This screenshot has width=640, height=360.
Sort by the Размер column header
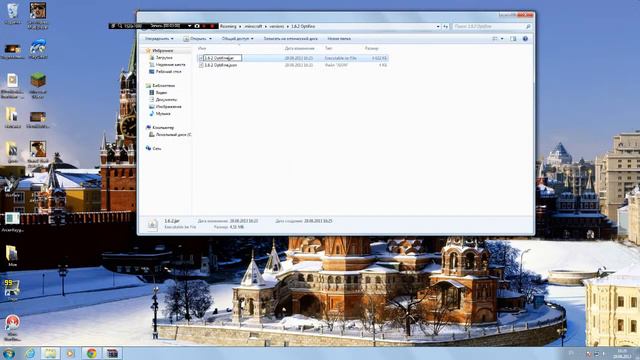coord(371,49)
